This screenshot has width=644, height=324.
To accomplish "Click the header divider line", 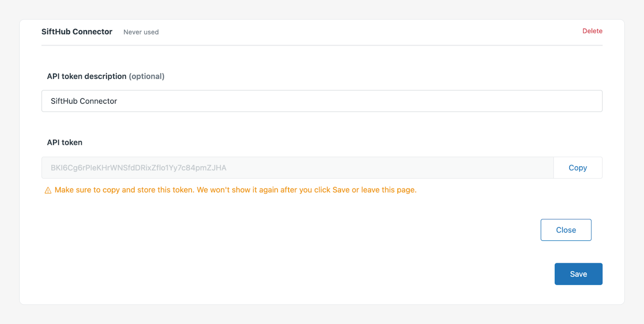I will coord(322,45).
